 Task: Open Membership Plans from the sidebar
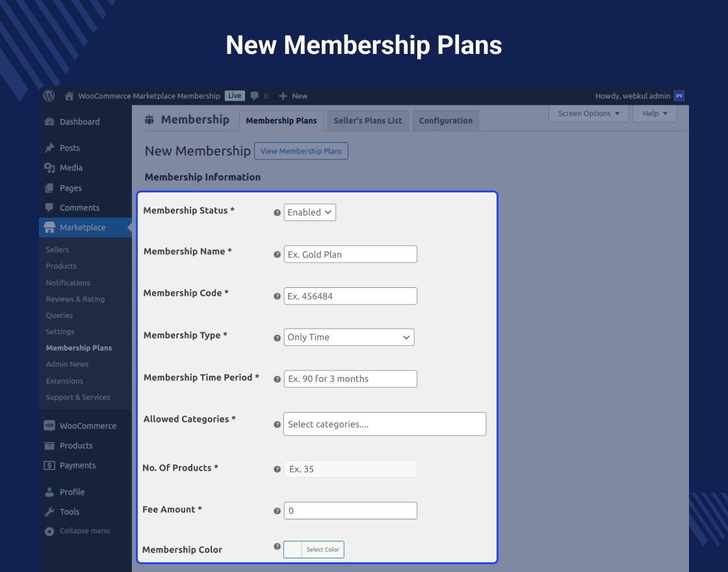point(79,348)
